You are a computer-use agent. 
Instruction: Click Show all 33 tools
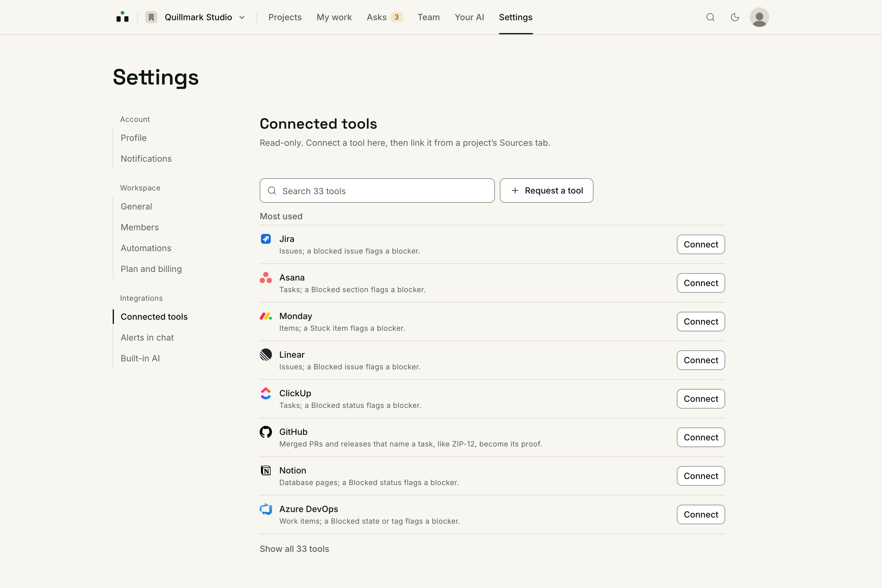point(294,549)
